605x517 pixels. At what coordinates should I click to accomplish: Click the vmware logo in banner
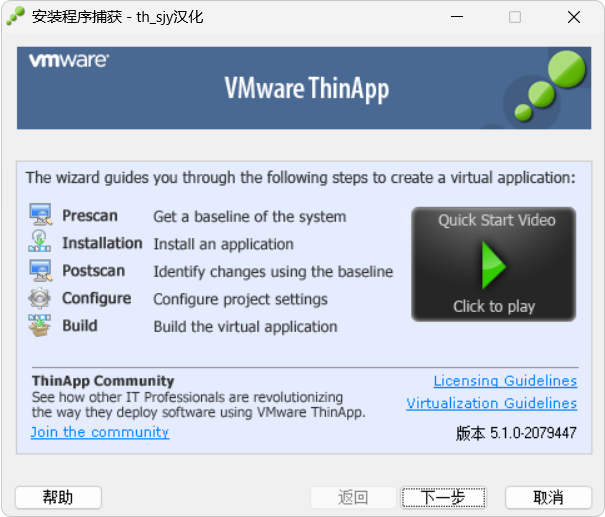coord(69,60)
